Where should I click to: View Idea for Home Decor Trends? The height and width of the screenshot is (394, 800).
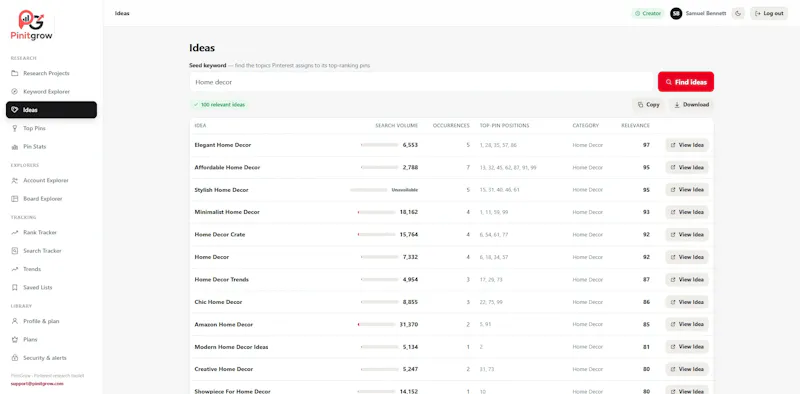(x=687, y=279)
